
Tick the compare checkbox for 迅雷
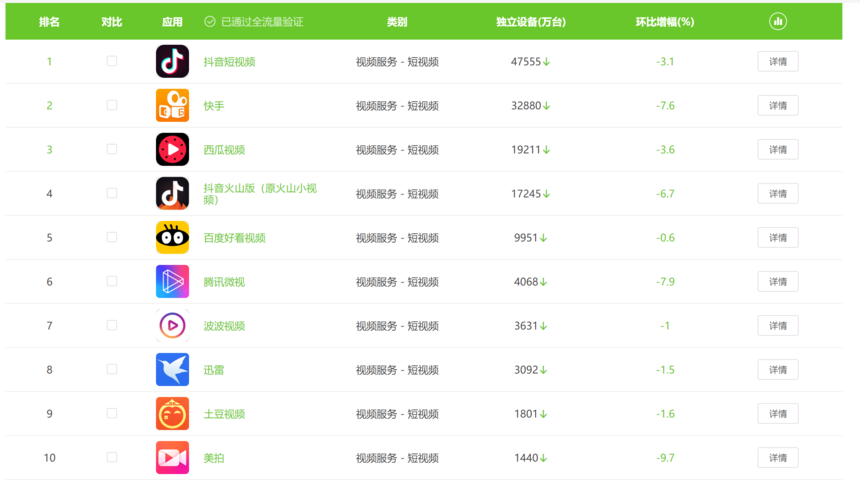pos(112,369)
